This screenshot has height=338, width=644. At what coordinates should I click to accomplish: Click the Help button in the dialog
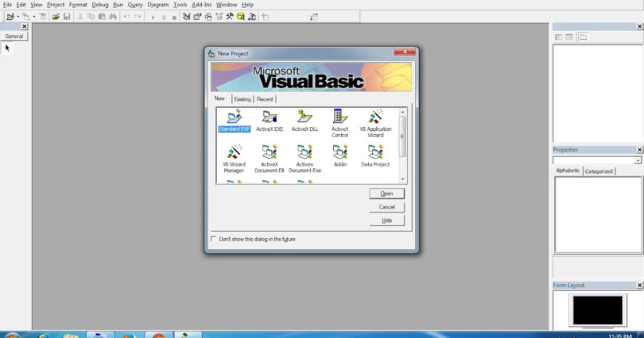click(387, 221)
